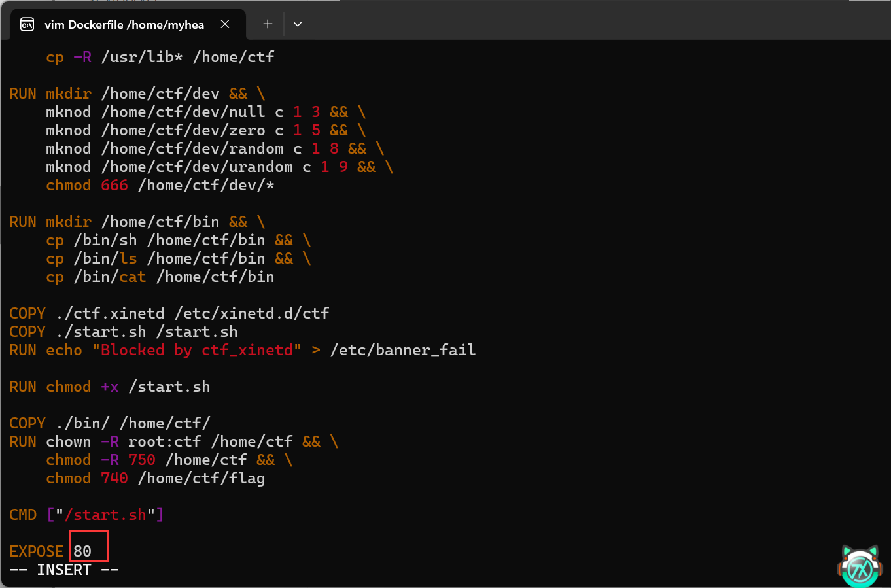Click the path '/etc/banner_fail'
The image size is (891, 588).
[x=403, y=351]
